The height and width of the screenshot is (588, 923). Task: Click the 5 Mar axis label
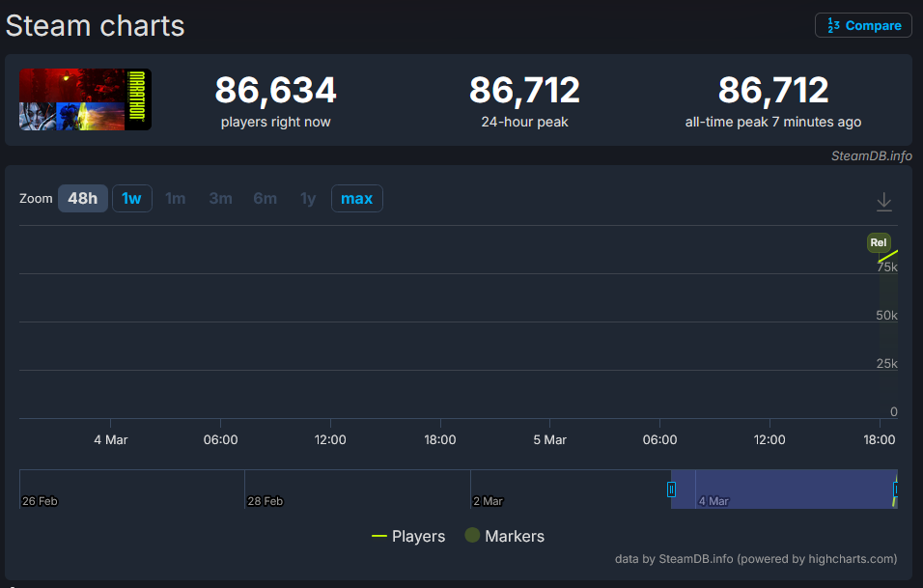tap(549, 439)
